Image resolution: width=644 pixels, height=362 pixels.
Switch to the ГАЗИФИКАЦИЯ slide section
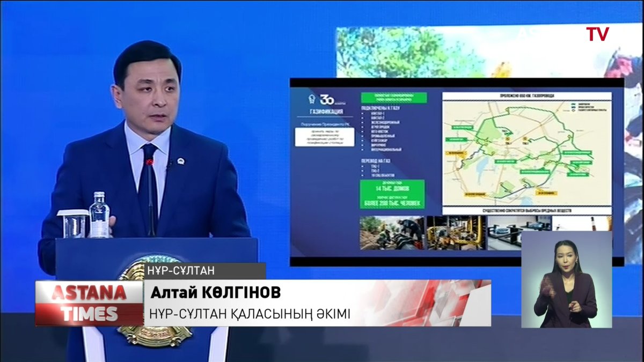pyautogui.click(x=326, y=112)
